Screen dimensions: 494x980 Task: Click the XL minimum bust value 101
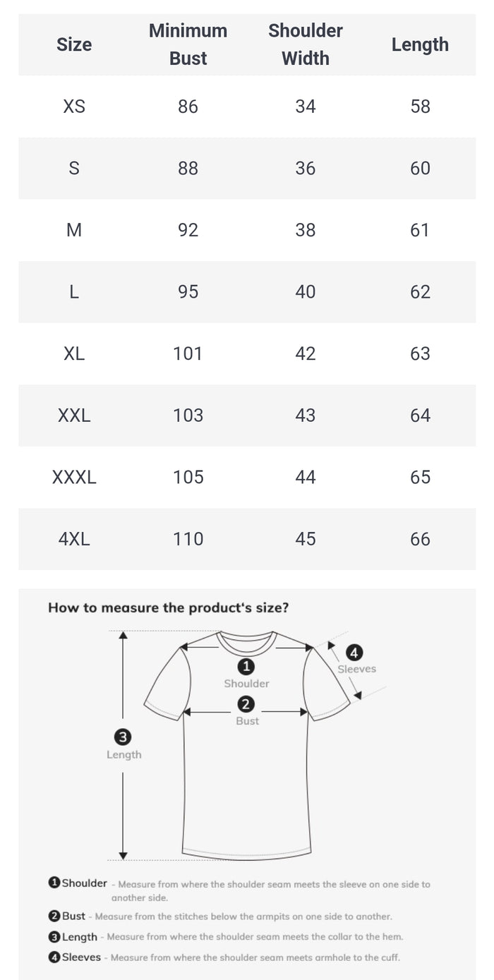[188, 353]
